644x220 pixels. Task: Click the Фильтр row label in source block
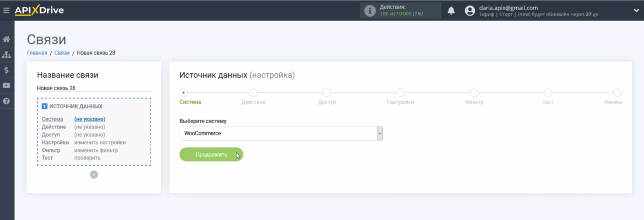(51, 150)
